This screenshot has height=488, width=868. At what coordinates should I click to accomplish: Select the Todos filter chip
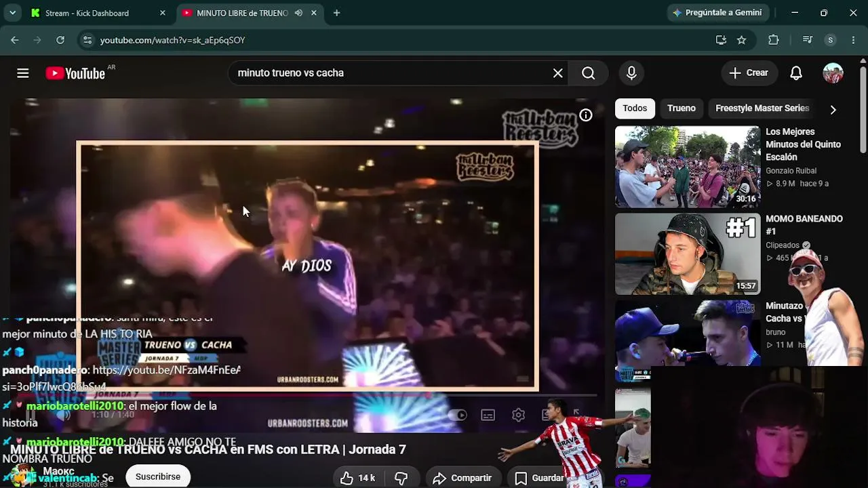[x=635, y=108]
